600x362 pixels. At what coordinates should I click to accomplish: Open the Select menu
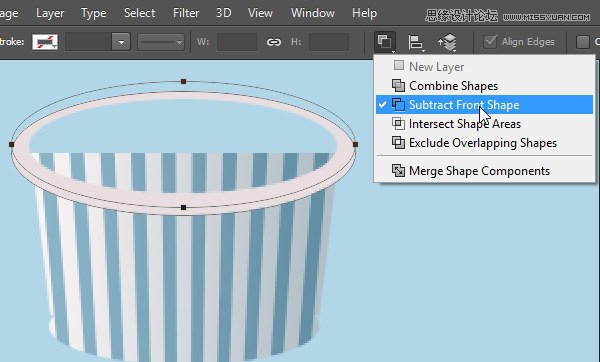point(139,13)
